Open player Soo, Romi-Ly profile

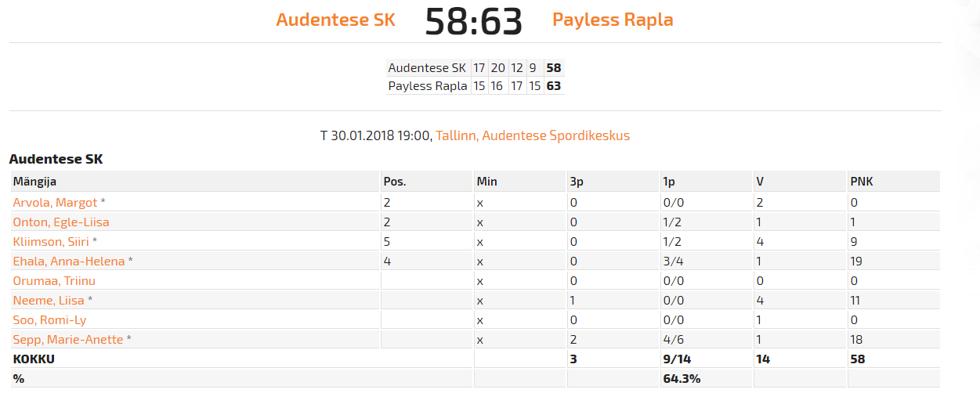coord(49,320)
